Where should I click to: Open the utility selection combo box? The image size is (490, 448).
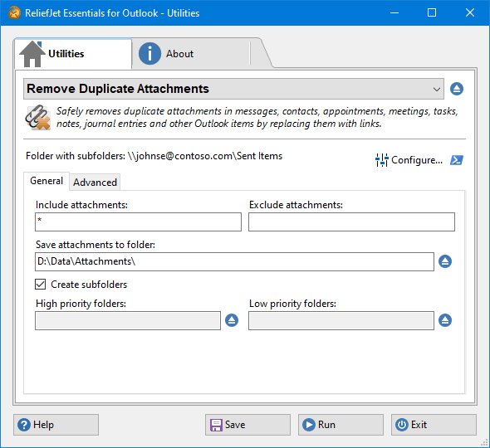coord(233,89)
